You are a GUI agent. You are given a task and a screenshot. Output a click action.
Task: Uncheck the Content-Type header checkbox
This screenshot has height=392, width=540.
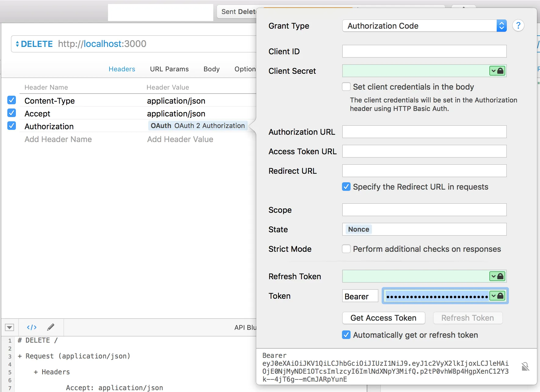click(12, 100)
